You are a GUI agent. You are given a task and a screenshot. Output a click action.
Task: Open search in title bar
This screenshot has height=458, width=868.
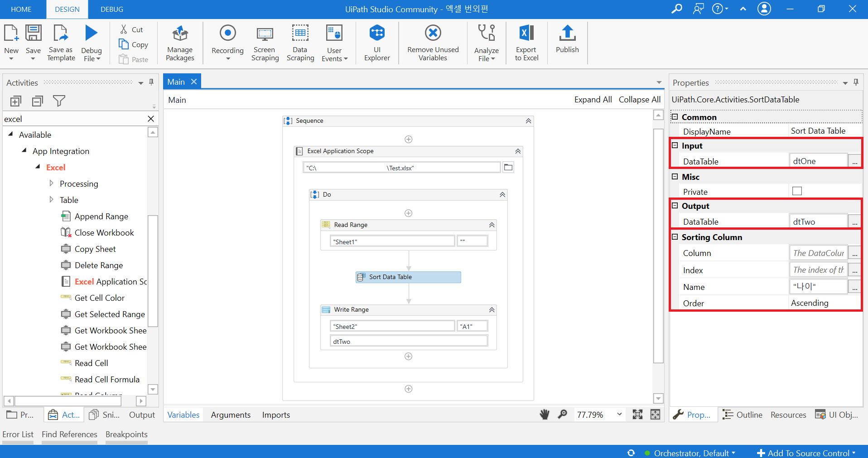pyautogui.click(x=676, y=9)
